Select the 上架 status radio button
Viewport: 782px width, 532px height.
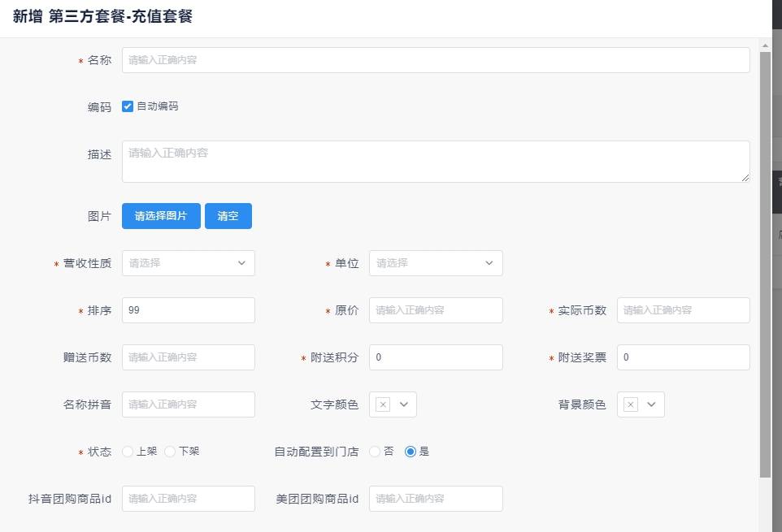tap(127, 452)
